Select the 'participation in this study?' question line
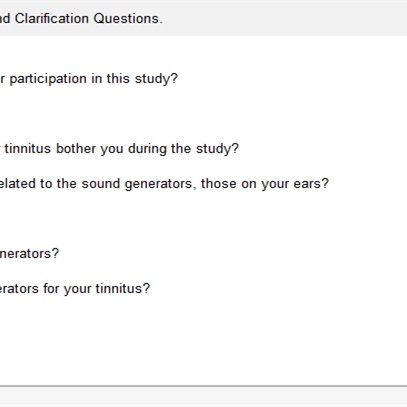The width and height of the screenshot is (407, 407). 89,79
